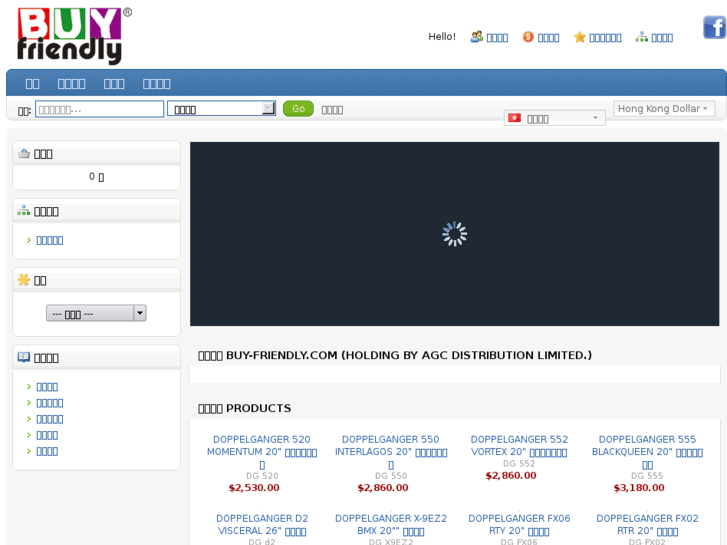The height and width of the screenshot is (545, 727).
Task: Click the $2,530.00 price text
Action: (254, 488)
